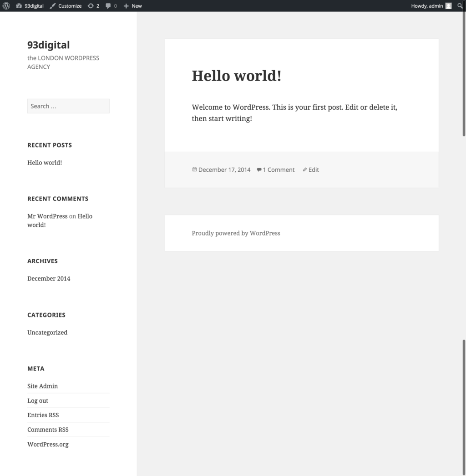Open the Mr WordPress commenter link

click(47, 216)
